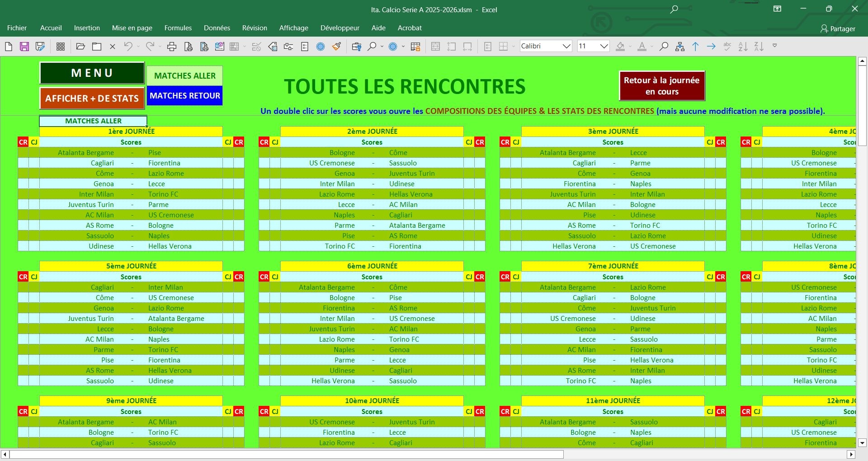Click the New blank document icon
Viewport: 868px width, 461px height.
click(x=9, y=46)
